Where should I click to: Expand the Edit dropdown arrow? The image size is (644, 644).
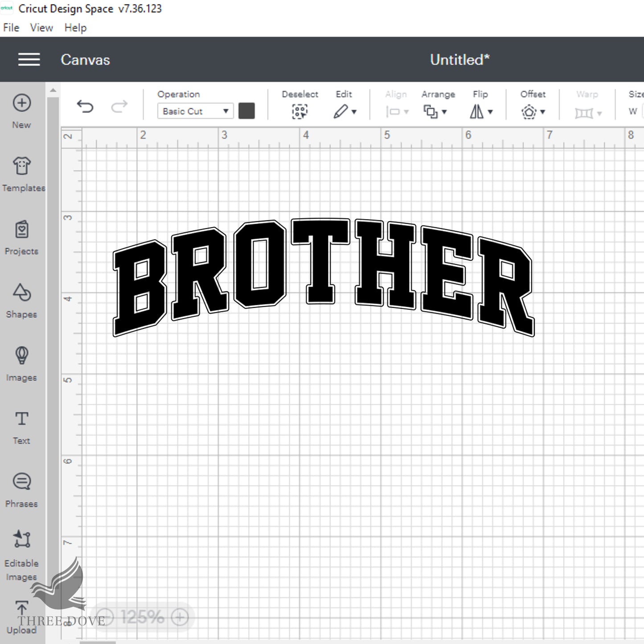tap(354, 112)
